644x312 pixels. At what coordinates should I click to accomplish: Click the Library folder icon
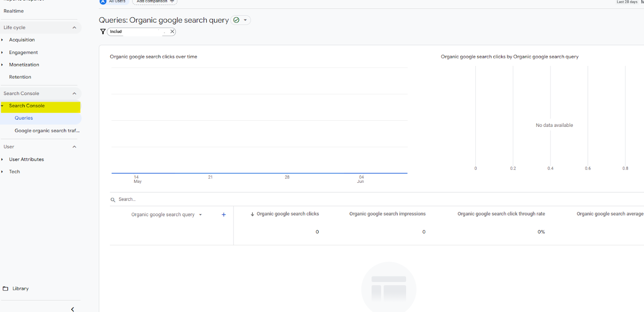coord(6,289)
